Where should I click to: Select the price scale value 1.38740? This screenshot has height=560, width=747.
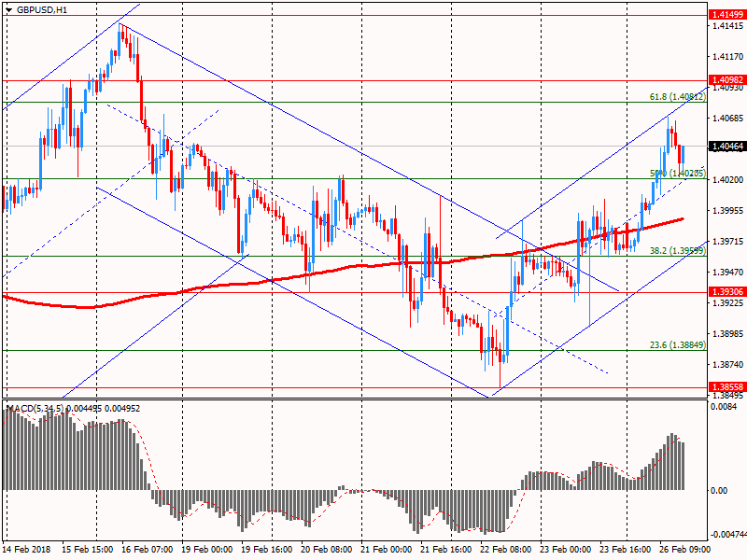click(x=727, y=364)
